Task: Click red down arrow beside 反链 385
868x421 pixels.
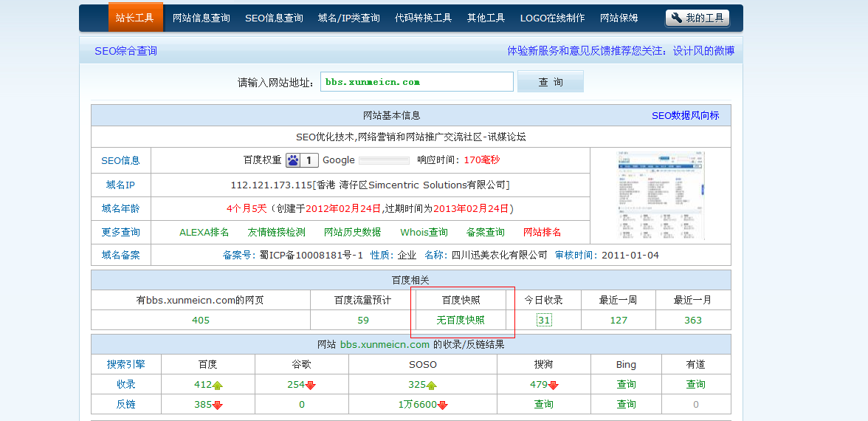Action: pos(218,405)
